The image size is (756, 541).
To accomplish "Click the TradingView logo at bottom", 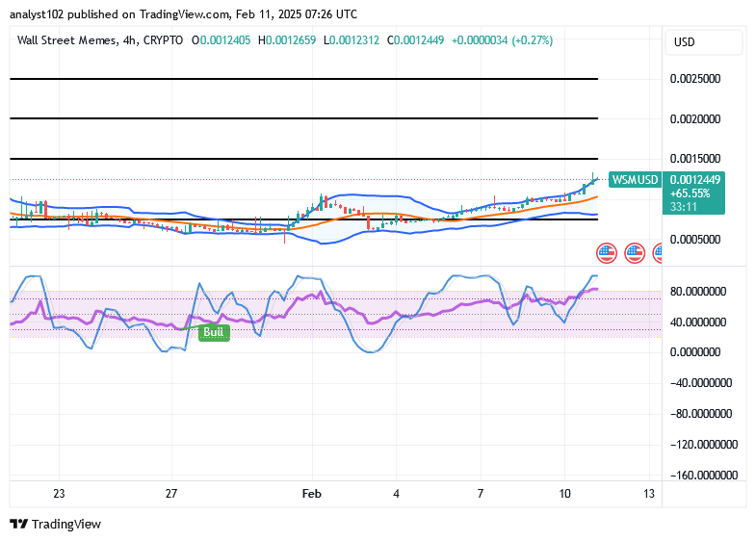I will click(x=56, y=524).
